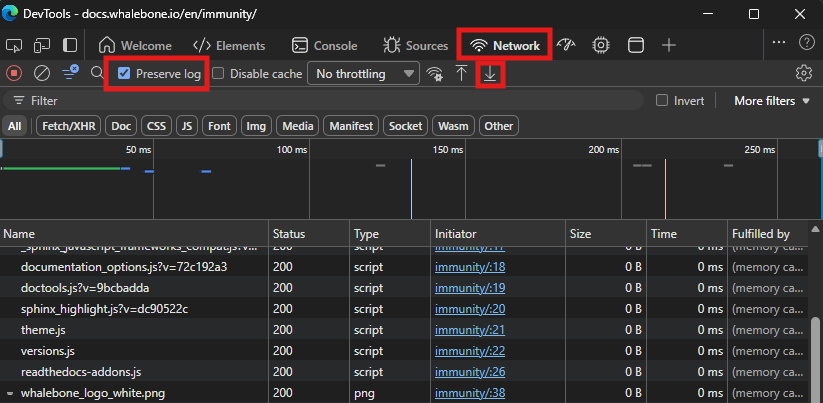Open network conditions wifi-gear icon
This screenshot has width=823, height=403.
pyautogui.click(x=434, y=73)
